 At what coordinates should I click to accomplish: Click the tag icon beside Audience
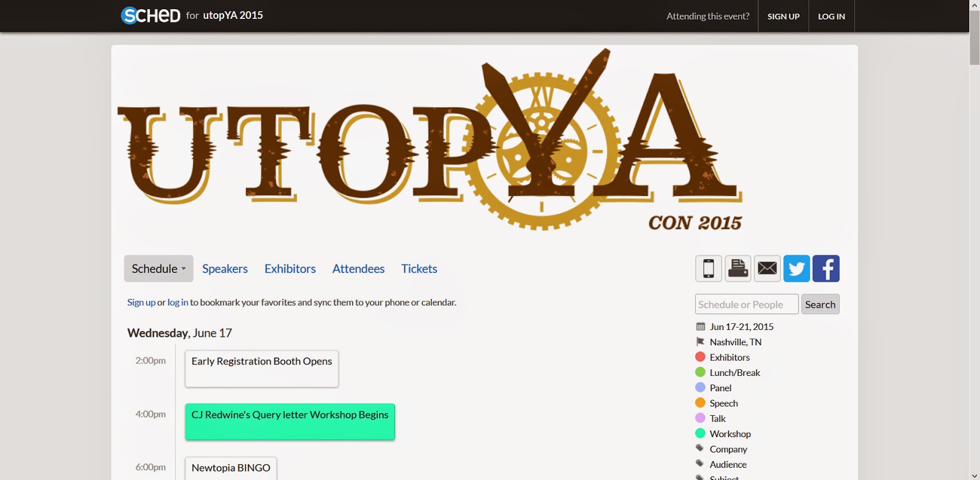[x=700, y=463]
